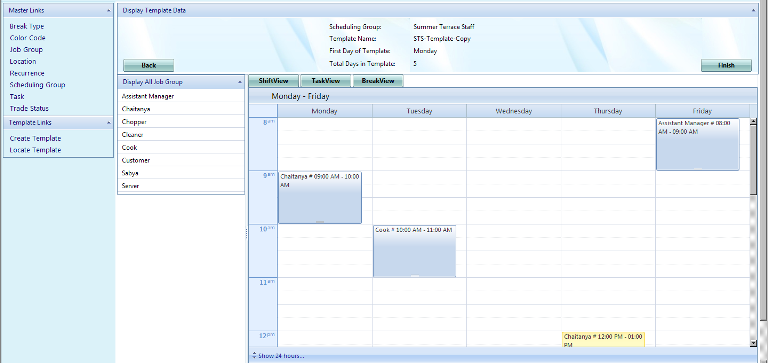Open the Locate Template link

click(35, 150)
